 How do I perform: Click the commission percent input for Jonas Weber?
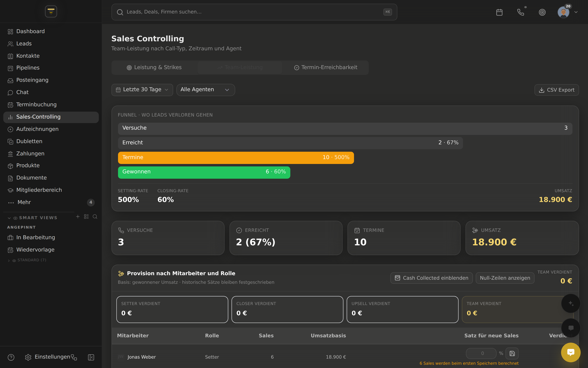tap(481, 354)
